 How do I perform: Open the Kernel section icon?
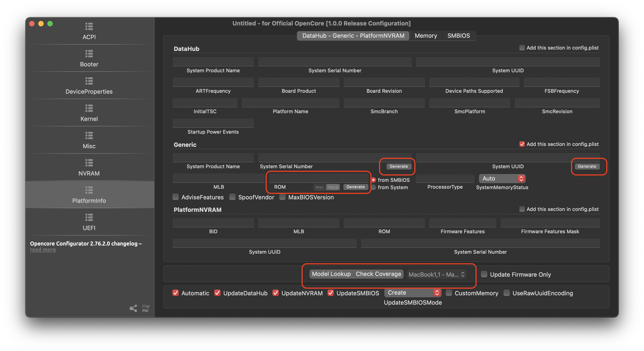point(89,108)
